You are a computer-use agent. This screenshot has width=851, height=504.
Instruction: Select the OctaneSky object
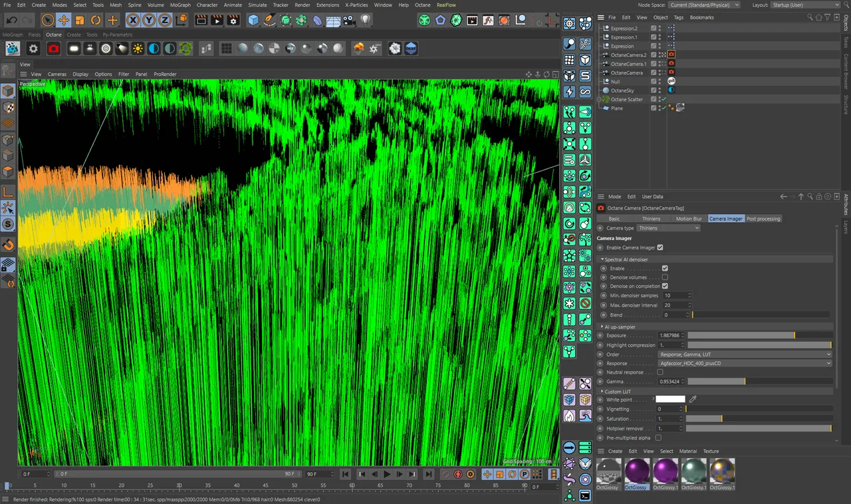point(622,90)
